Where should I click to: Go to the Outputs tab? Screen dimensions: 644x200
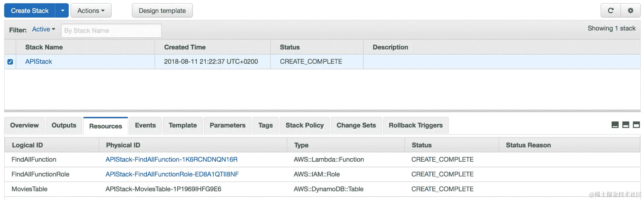tap(64, 125)
